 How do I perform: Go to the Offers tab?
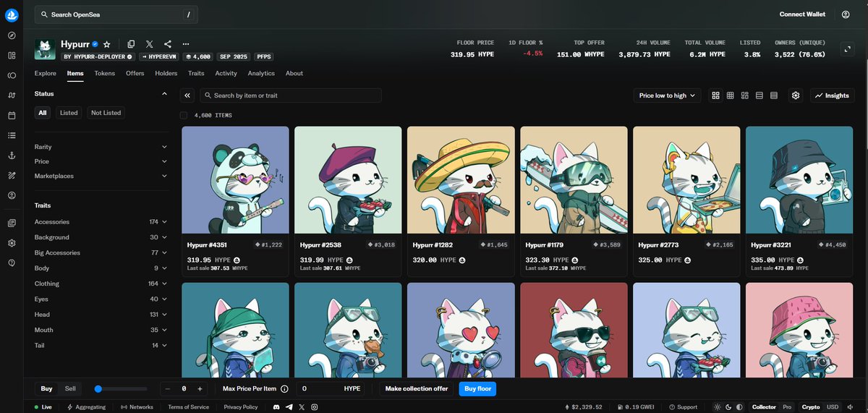tap(135, 73)
